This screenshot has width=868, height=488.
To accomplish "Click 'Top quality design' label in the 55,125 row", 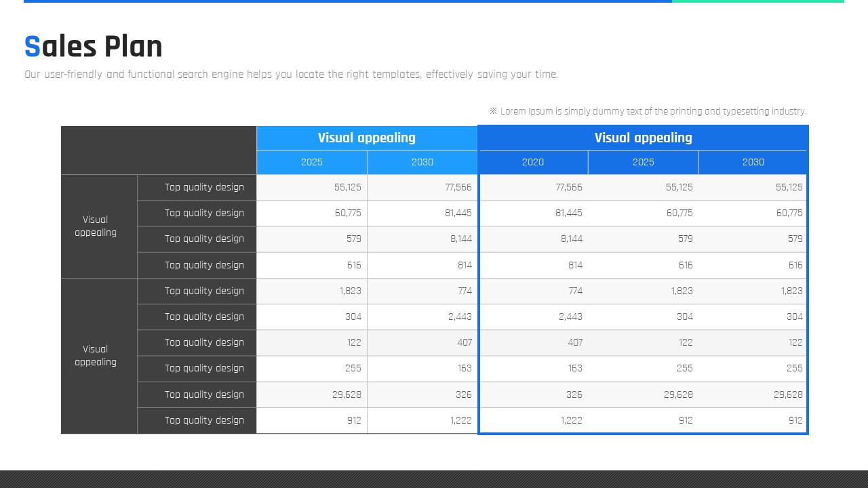I will pos(204,187).
